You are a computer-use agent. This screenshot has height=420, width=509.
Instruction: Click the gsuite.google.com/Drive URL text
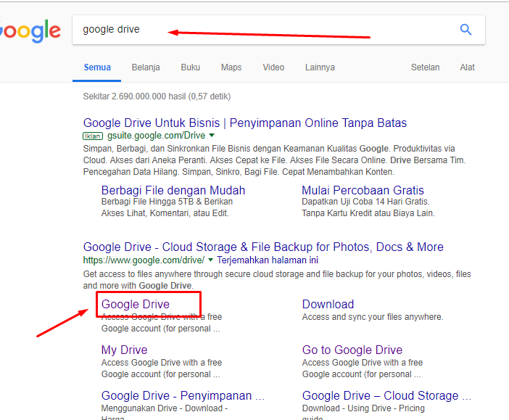156,136
